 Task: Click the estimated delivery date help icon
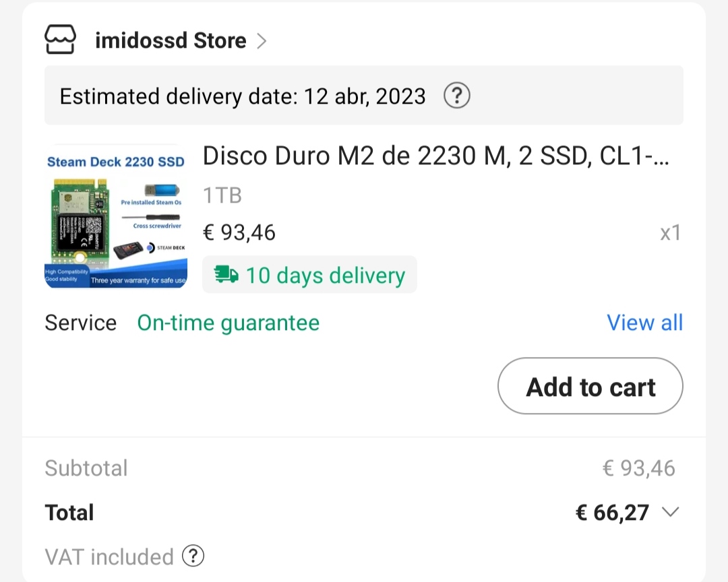(456, 96)
